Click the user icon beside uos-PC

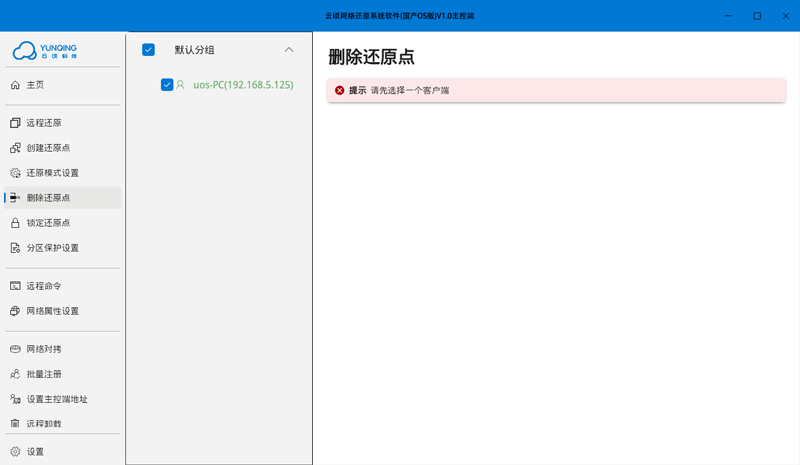pyautogui.click(x=180, y=85)
